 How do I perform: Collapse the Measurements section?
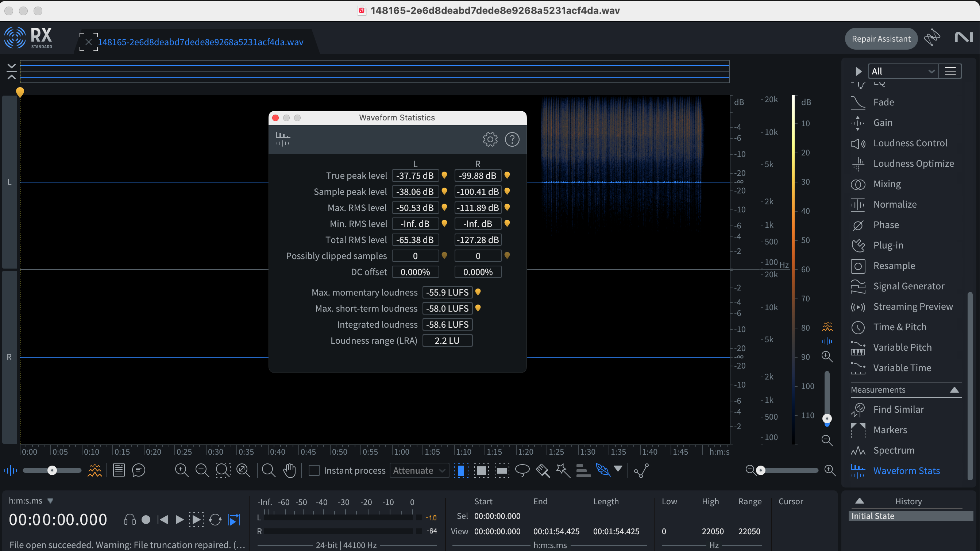click(x=954, y=390)
